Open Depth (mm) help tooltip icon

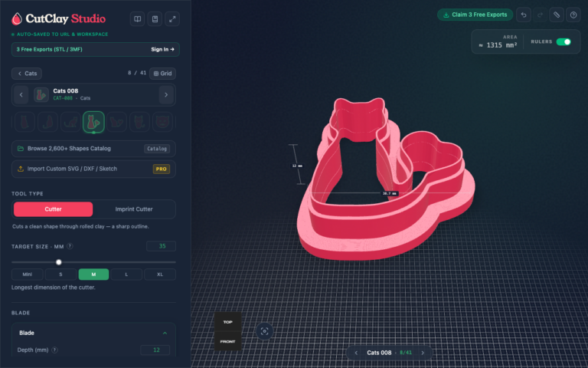click(55, 350)
